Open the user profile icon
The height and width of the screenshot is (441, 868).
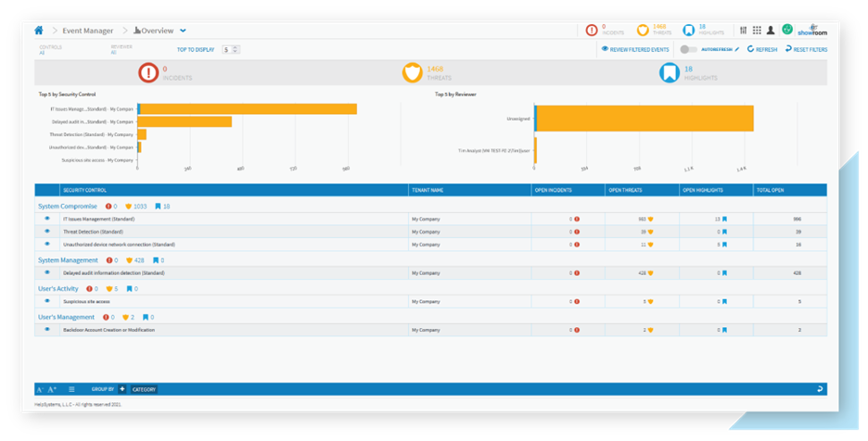pos(770,30)
